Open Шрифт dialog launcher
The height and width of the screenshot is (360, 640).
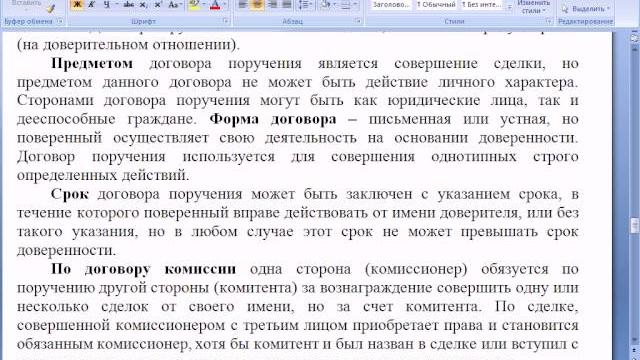point(226,21)
